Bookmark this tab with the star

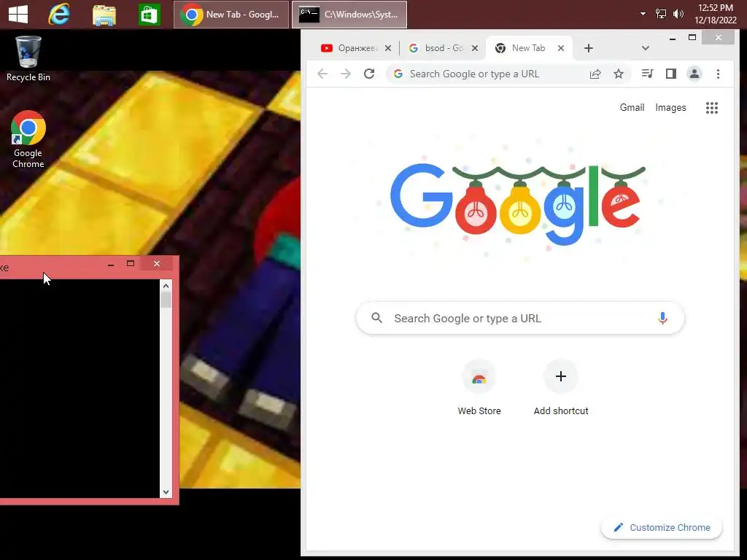[619, 74]
